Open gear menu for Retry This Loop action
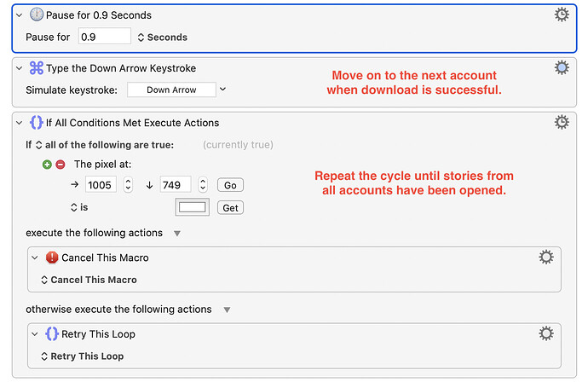This screenshot has width=588, height=382. tap(546, 333)
